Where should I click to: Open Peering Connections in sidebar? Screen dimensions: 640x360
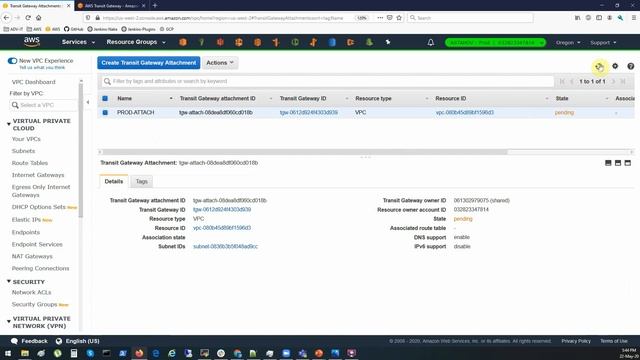tap(40, 269)
